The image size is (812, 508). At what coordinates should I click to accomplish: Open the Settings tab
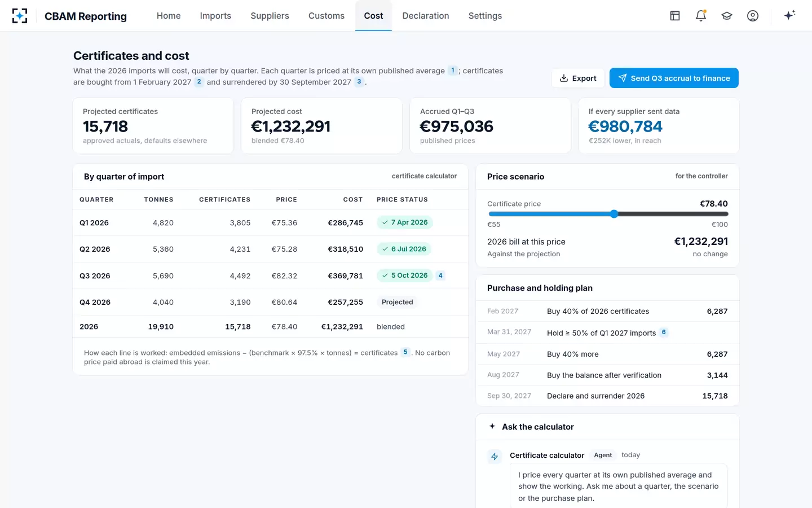[x=485, y=16]
